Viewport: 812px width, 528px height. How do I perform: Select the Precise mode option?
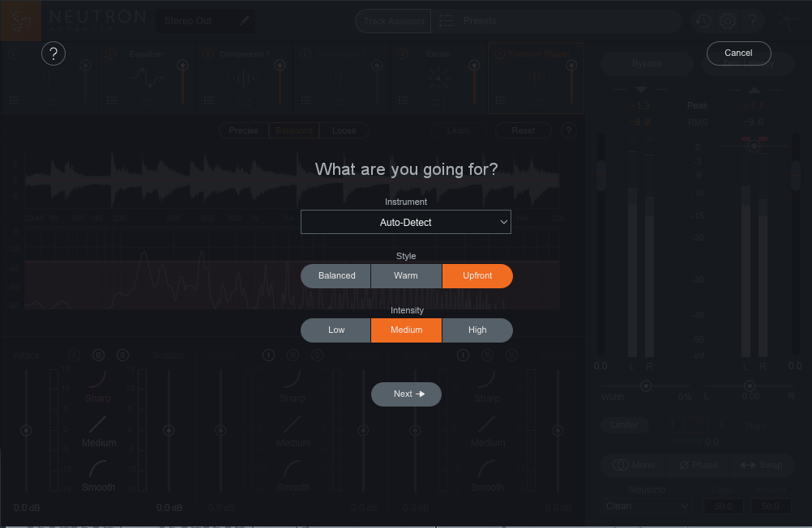(243, 130)
